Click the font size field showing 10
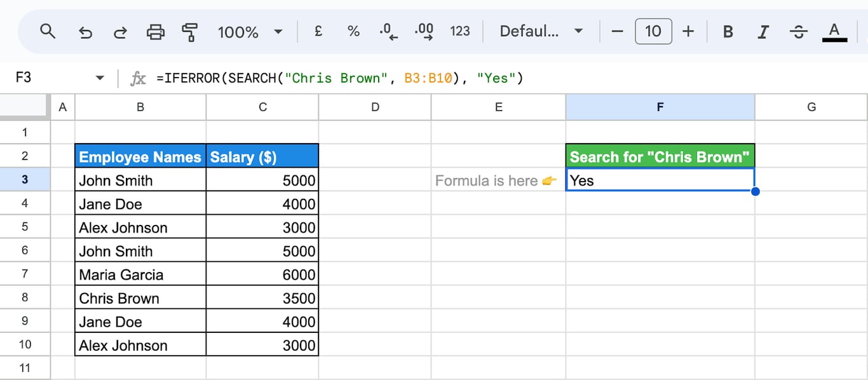 click(653, 31)
